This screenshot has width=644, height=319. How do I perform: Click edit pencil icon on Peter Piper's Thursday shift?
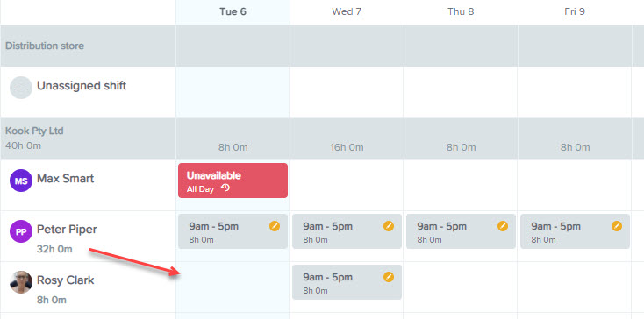(x=503, y=226)
